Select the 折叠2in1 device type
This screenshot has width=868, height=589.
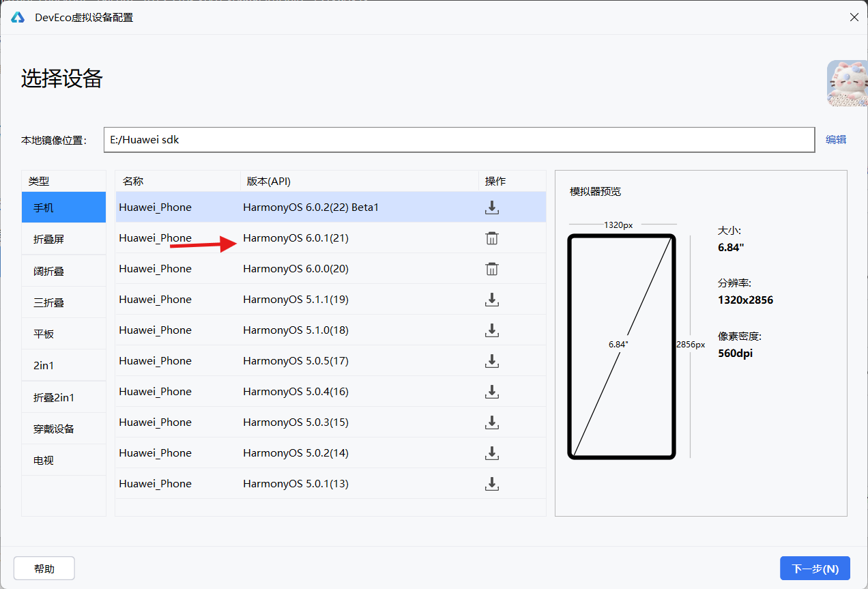64,397
